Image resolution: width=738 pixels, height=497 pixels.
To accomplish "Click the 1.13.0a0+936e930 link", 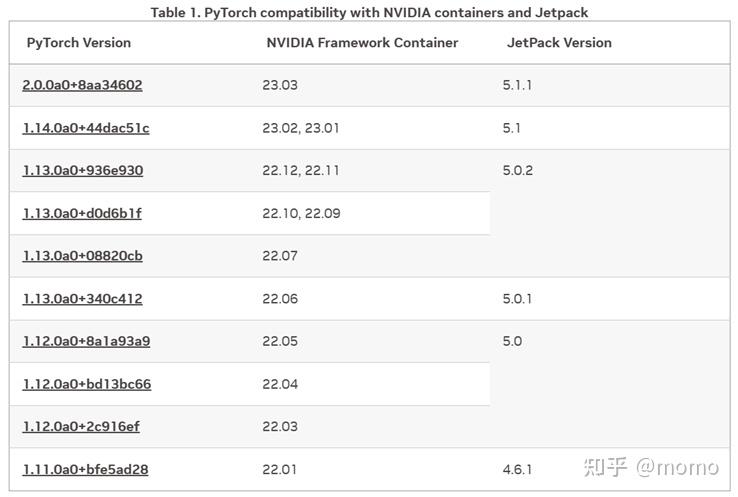I will [x=83, y=170].
